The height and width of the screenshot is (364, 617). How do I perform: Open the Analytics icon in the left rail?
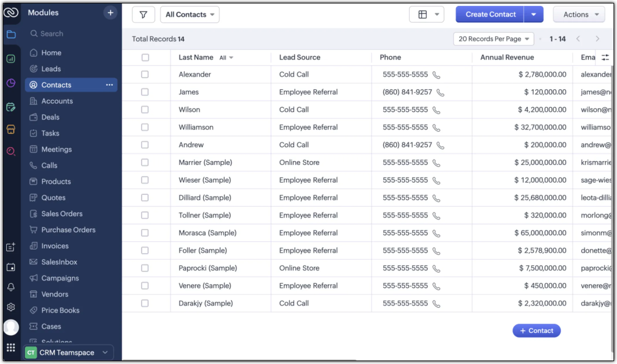[x=11, y=59]
